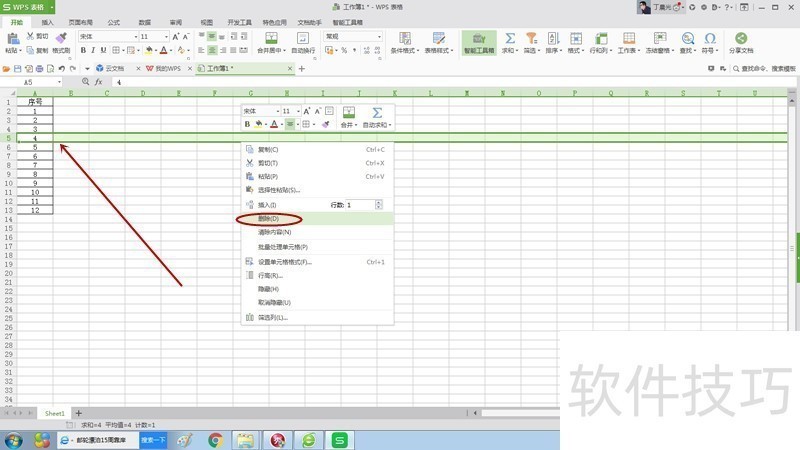
Task: Click the Worksheet (工作表) icon
Action: click(x=629, y=38)
